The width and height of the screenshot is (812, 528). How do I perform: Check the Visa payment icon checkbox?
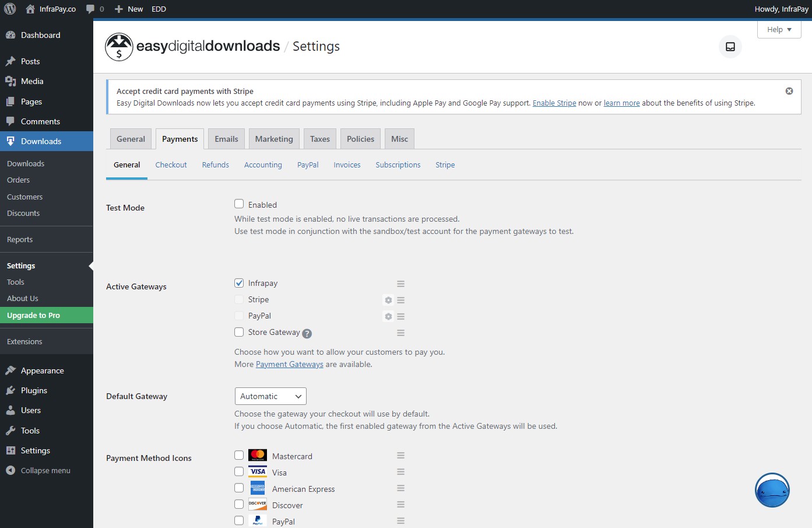click(x=239, y=471)
